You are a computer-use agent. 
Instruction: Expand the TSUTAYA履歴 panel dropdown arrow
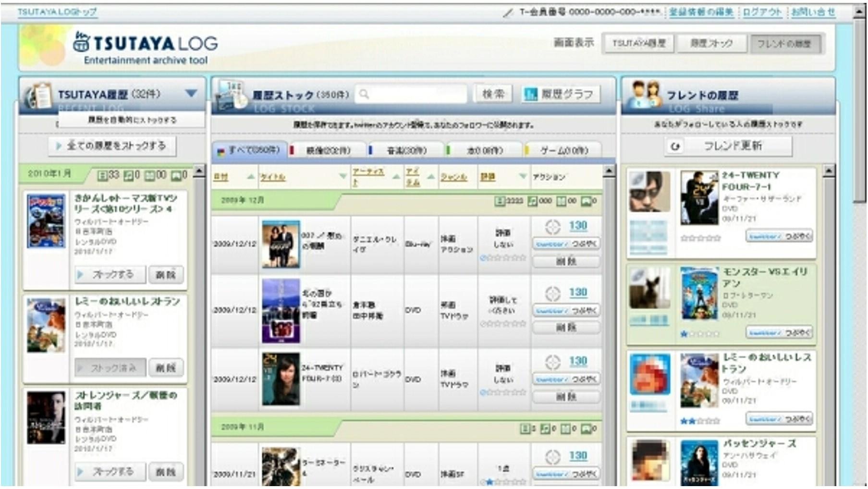[x=191, y=93]
